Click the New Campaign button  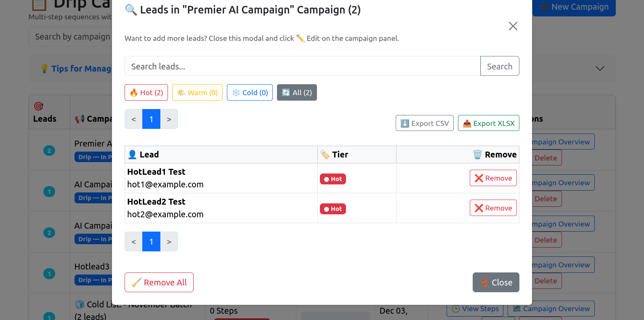click(574, 7)
